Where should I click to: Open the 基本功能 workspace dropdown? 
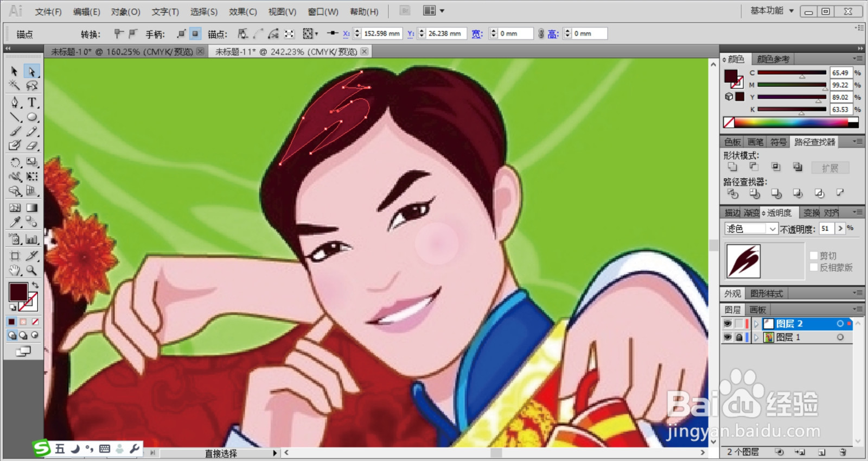(772, 11)
